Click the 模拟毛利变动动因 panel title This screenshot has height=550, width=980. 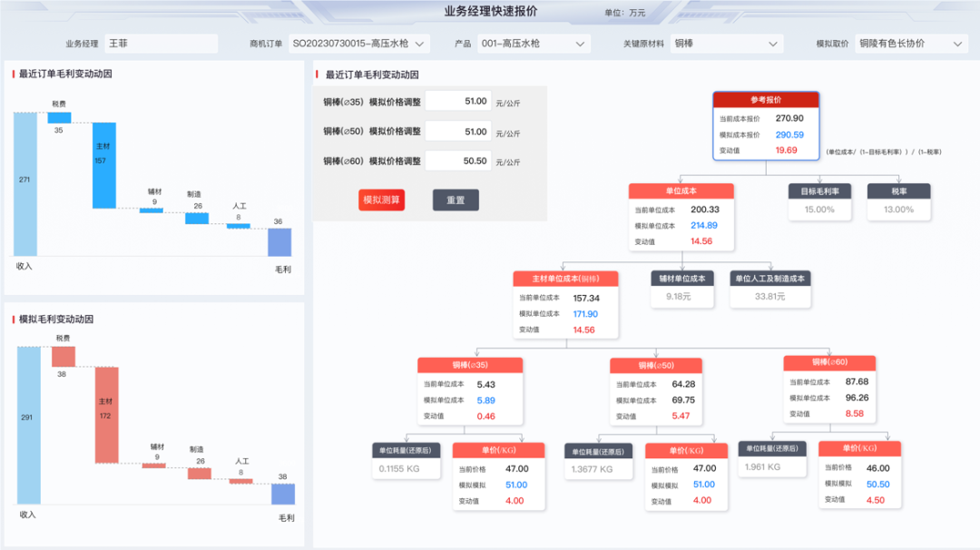(56, 319)
